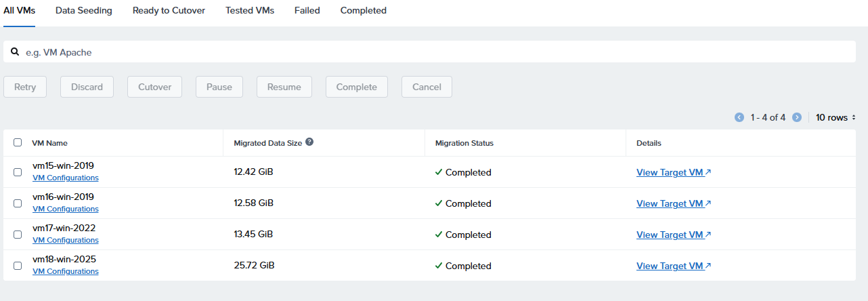Tick the vm18-win-2025 checkbox
The image size is (868, 301).
click(x=18, y=266)
